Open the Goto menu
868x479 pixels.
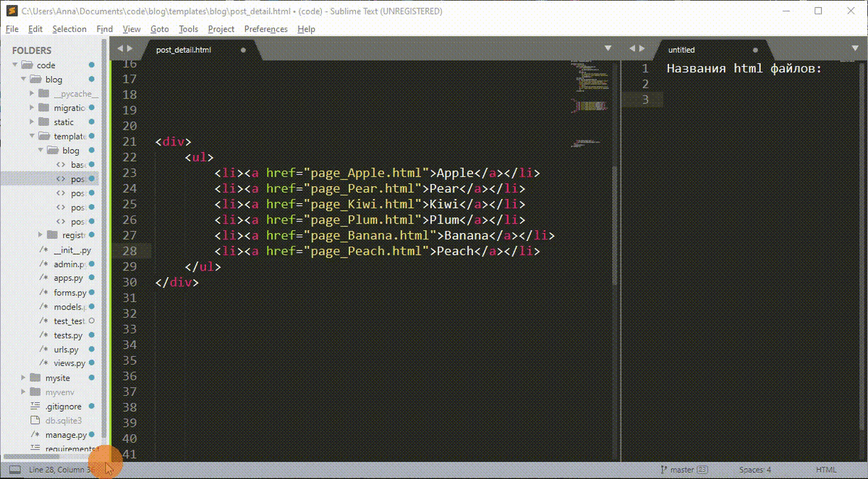click(160, 29)
